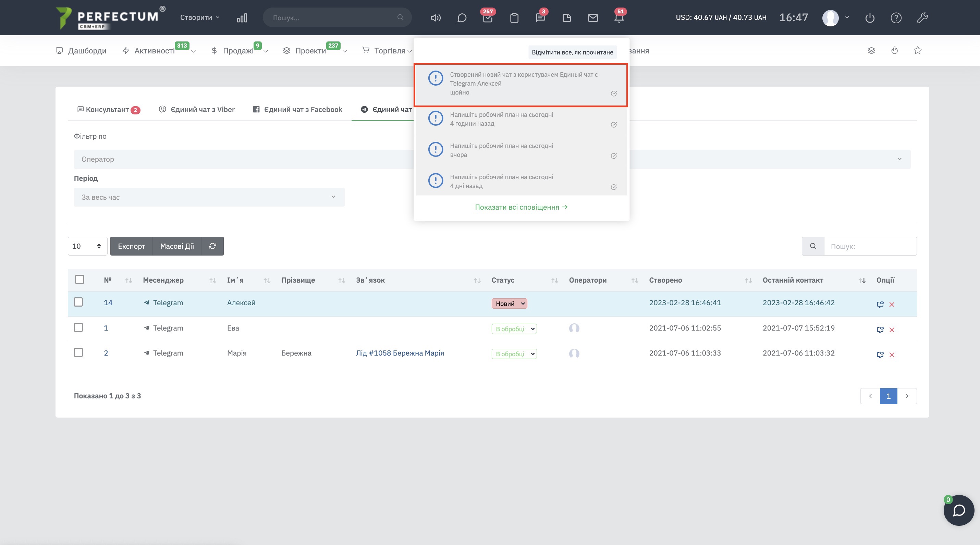This screenshot has height=545, width=980.
Task: Click the refresh table icon button
Action: (x=213, y=246)
